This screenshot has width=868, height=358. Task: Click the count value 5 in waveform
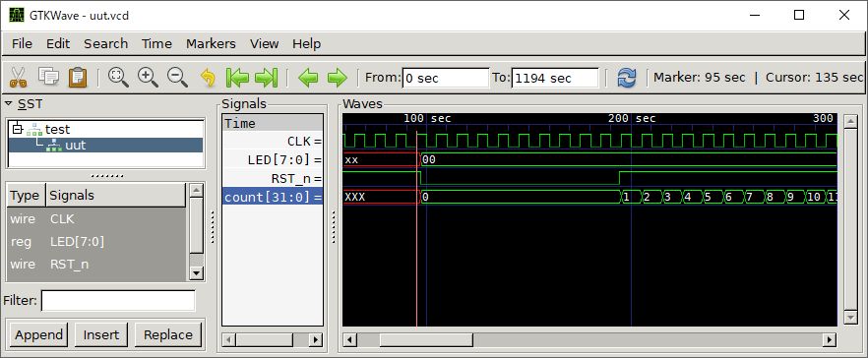click(707, 197)
